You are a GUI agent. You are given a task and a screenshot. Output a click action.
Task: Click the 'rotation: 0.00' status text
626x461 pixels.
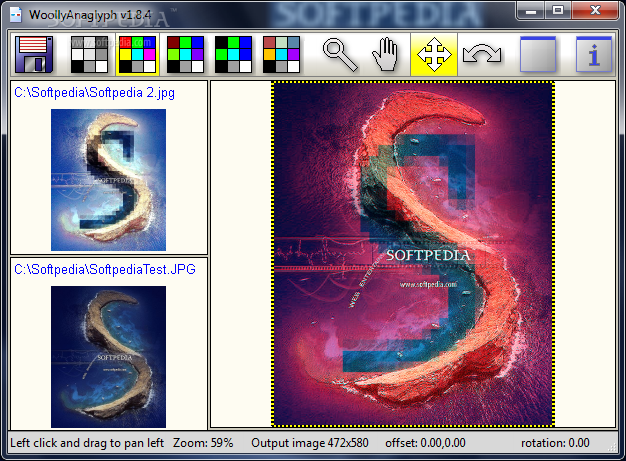point(555,443)
